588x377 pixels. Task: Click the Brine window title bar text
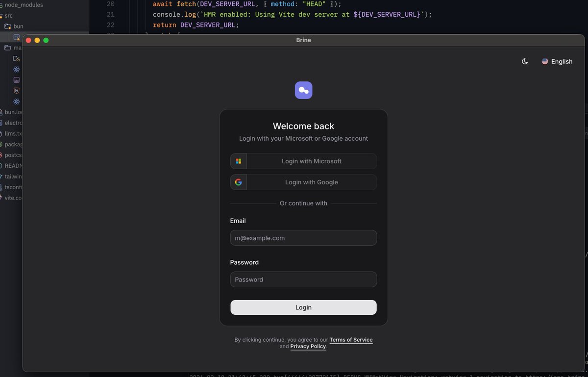(x=303, y=40)
